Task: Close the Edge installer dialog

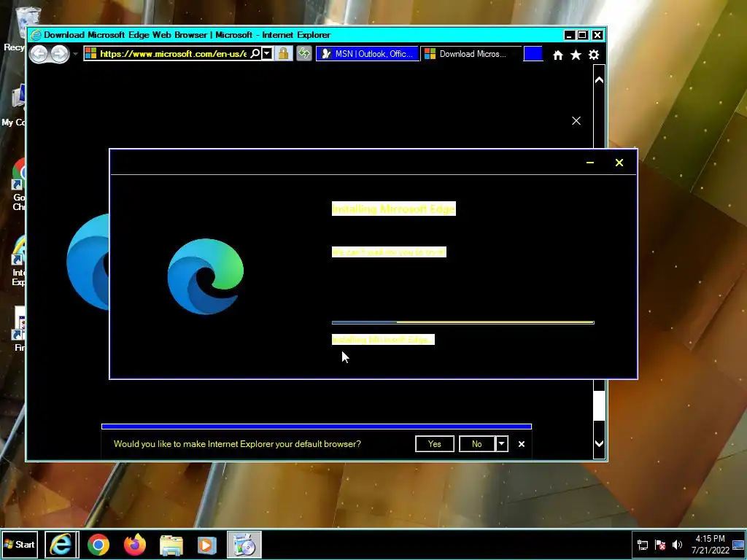Action: 619,163
